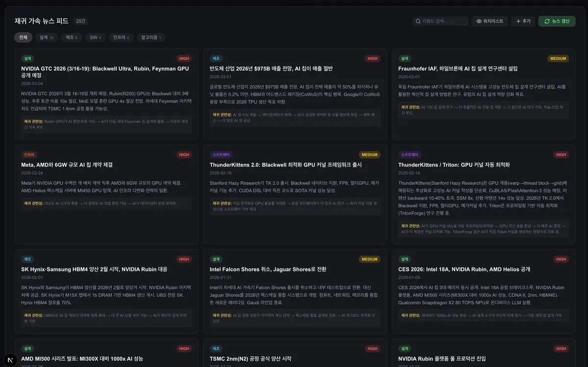The height and width of the screenshot is (367, 588).
Task: Click 인프라 tag on Meta AMD card
Action: point(29,155)
